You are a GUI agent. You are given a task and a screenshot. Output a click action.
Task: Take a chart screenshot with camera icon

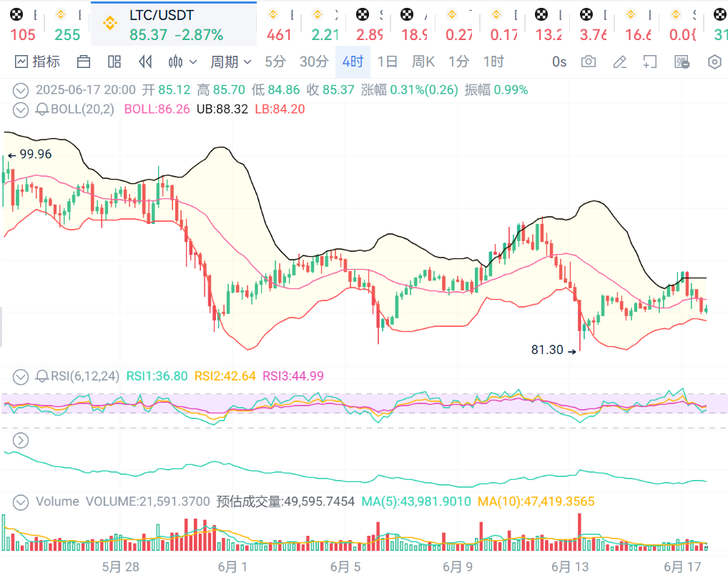[589, 62]
